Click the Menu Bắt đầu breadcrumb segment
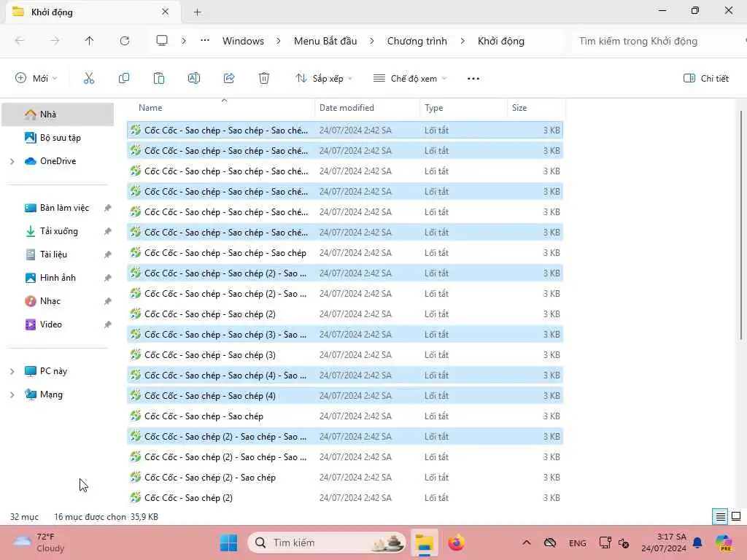The height and width of the screenshot is (560, 747). pyautogui.click(x=325, y=41)
